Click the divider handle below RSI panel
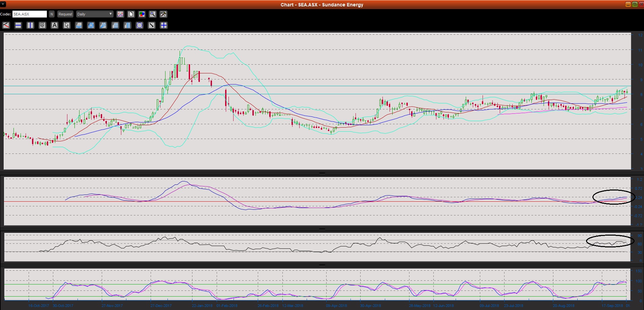 [322, 265]
